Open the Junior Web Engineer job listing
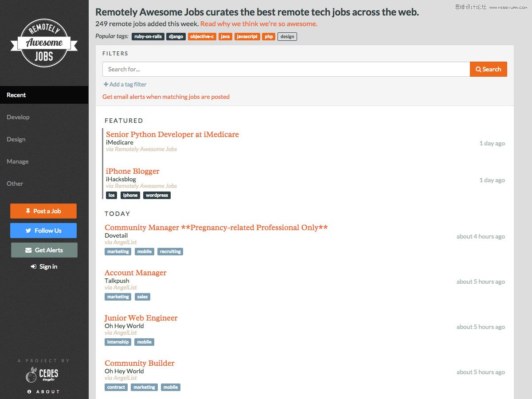Image resolution: width=532 pixels, height=399 pixels. coord(141,318)
